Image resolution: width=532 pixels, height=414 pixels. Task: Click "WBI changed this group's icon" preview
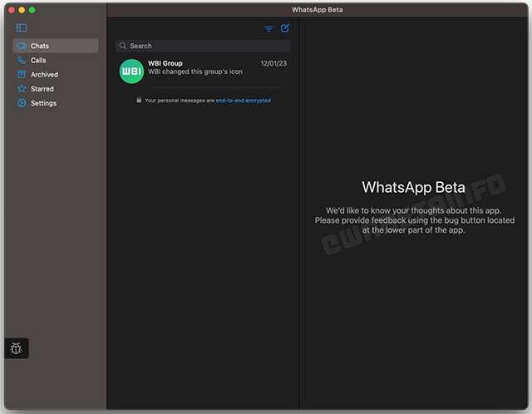click(x=195, y=72)
